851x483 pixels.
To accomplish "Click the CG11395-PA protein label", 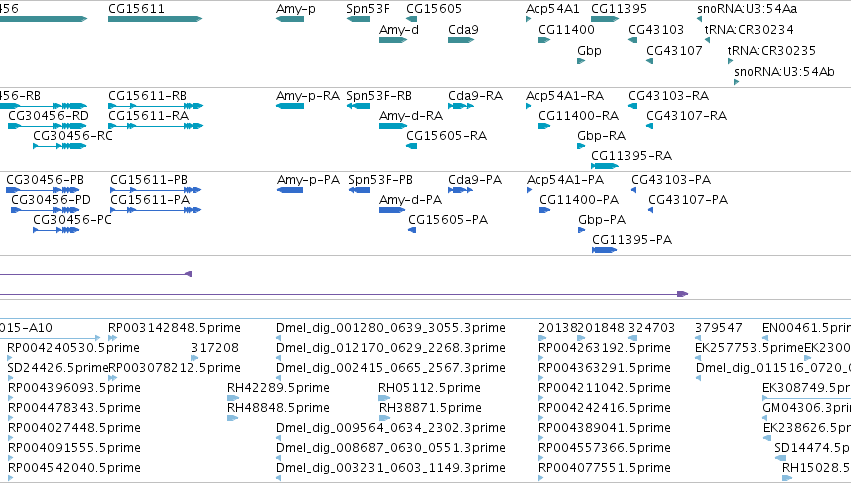I will pos(632,240).
